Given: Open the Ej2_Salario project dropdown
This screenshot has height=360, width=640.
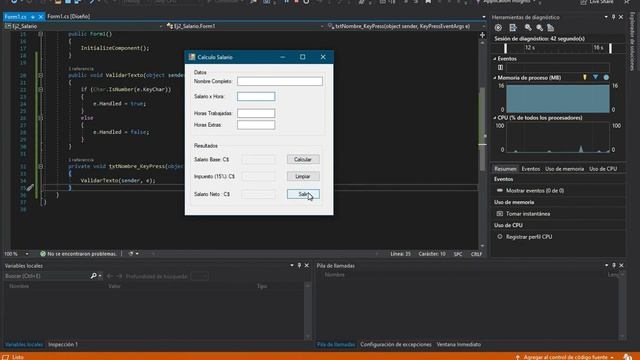Looking at the screenshot, I should click(161, 26).
